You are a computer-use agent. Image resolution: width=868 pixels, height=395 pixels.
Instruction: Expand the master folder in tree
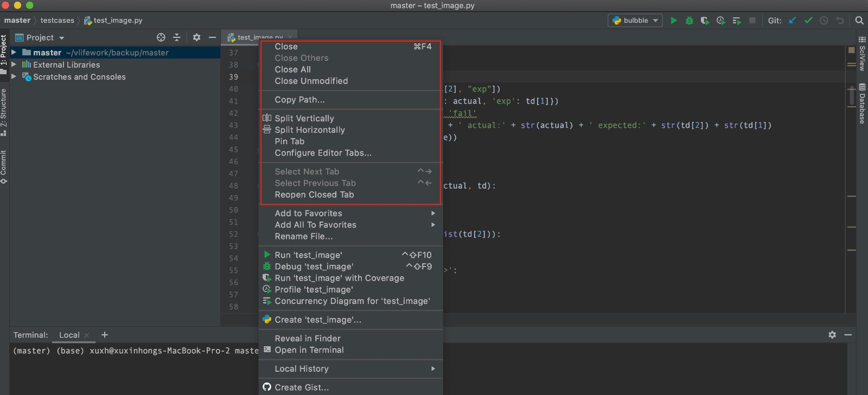click(14, 53)
